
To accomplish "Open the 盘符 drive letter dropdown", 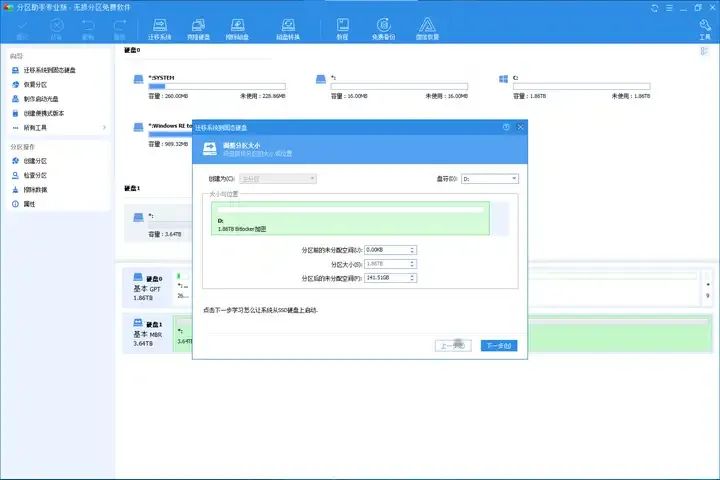I will pyautogui.click(x=489, y=179).
